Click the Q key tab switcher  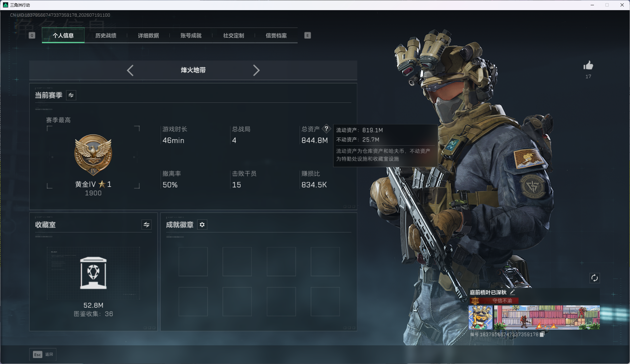[32, 35]
